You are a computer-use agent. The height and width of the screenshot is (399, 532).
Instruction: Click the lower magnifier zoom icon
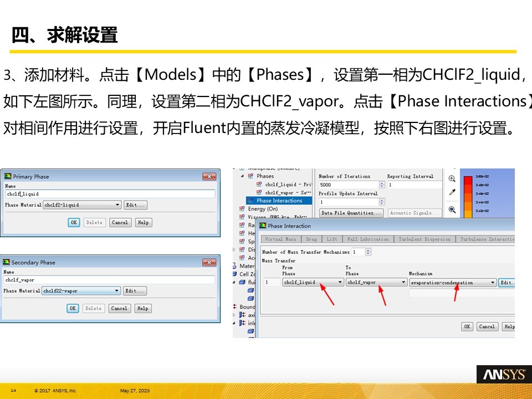point(452,209)
